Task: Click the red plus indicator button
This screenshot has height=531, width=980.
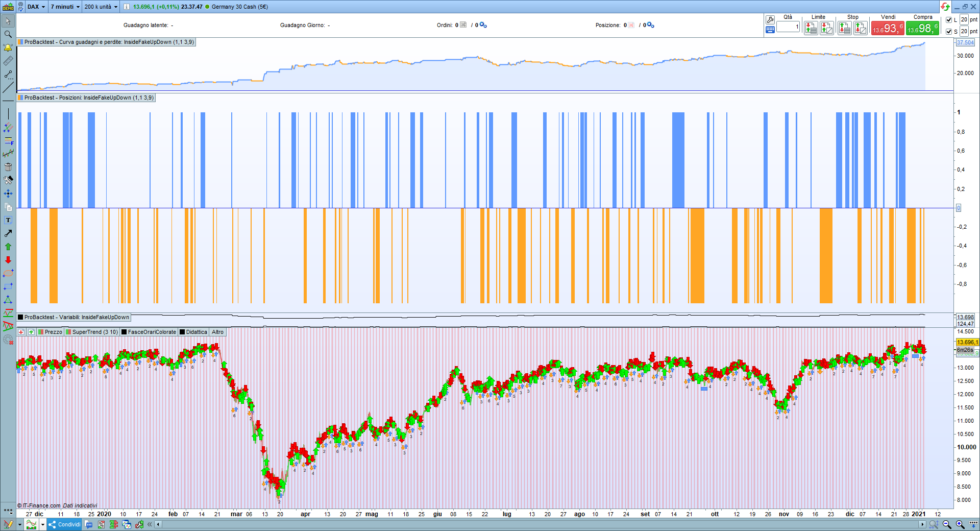Action: point(21,332)
